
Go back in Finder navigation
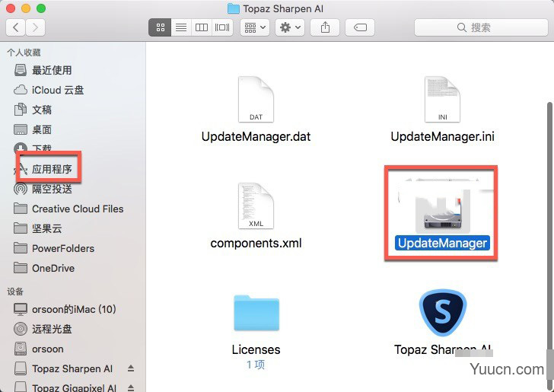point(15,27)
